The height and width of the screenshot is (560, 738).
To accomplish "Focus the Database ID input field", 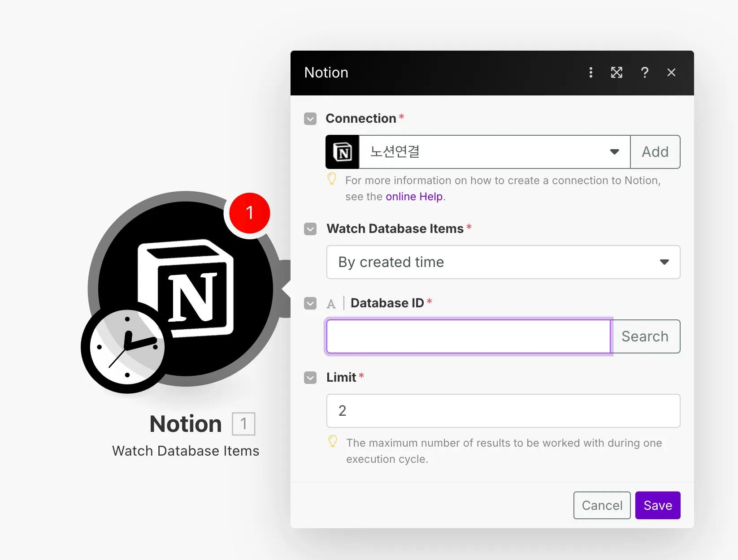I will [469, 336].
